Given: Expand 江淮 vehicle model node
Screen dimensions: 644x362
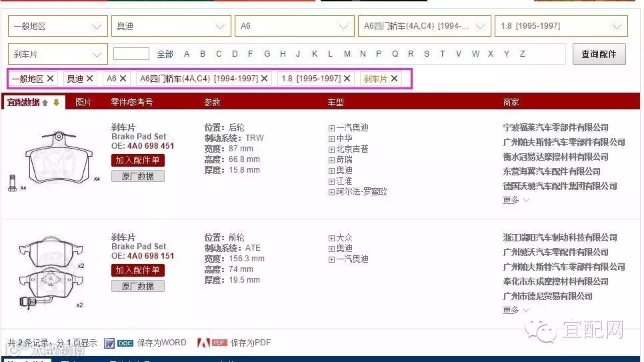Looking at the screenshot, I should pyautogui.click(x=331, y=181).
